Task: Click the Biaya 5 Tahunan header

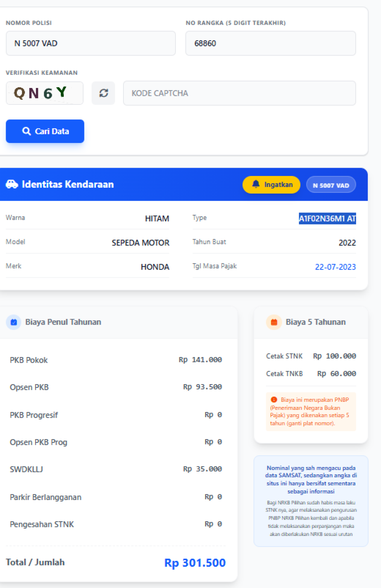Action: (x=315, y=322)
